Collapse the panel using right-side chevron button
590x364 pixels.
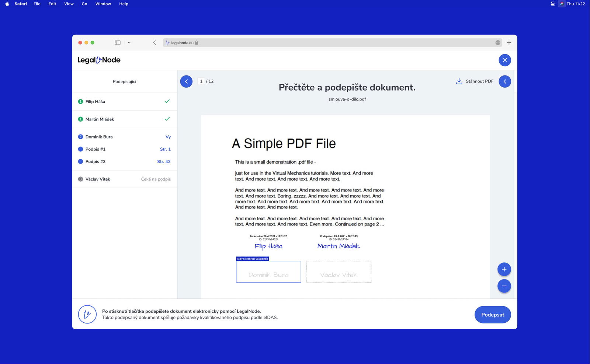tap(504, 81)
